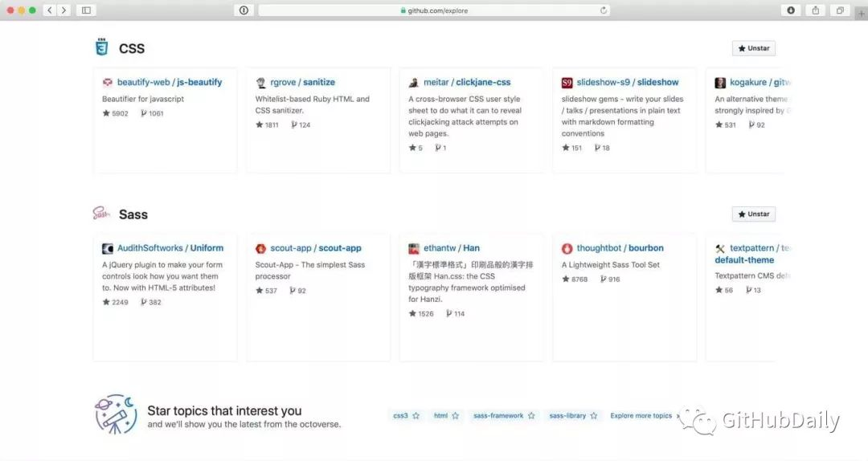The height and width of the screenshot is (461, 868).
Task: View js-beautify 1061 forks
Action: [x=152, y=113]
